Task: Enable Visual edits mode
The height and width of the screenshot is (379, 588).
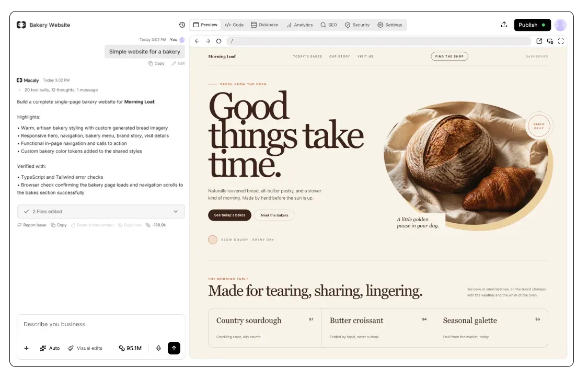Action: point(85,348)
